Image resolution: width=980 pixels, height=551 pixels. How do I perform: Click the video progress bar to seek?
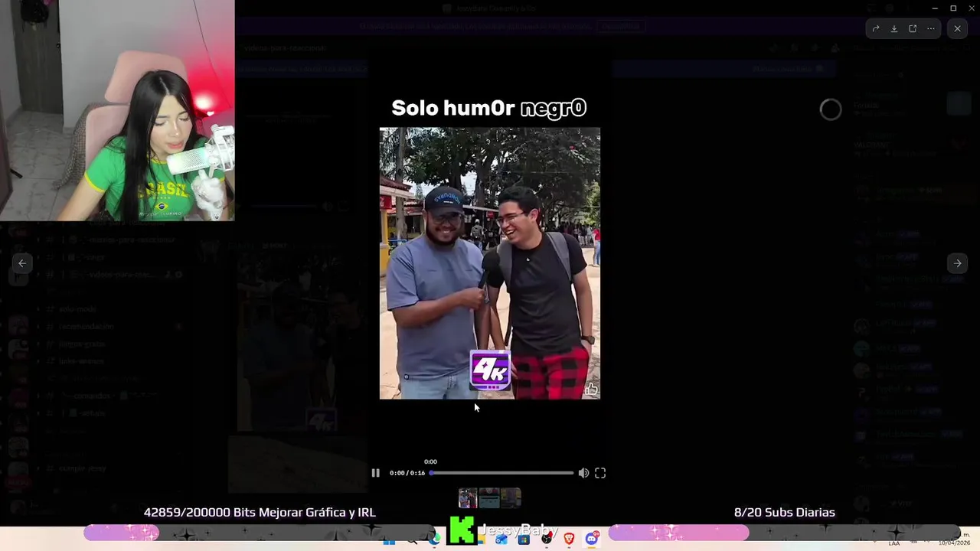(x=501, y=473)
